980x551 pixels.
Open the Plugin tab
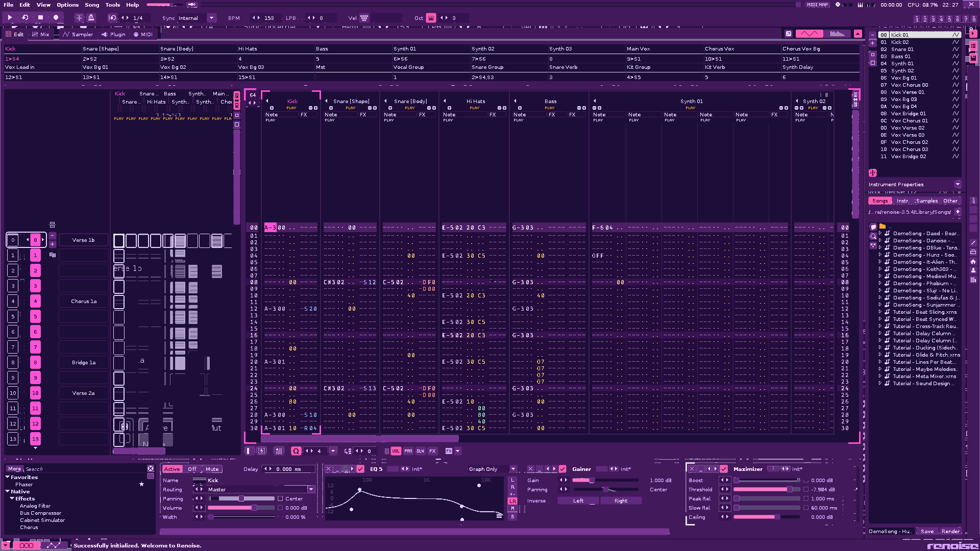click(113, 34)
